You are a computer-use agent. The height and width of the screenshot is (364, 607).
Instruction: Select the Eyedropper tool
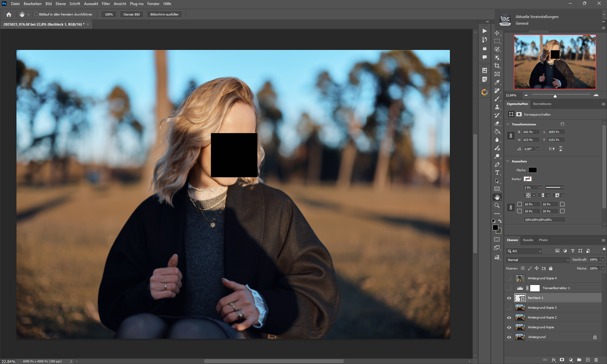497,82
